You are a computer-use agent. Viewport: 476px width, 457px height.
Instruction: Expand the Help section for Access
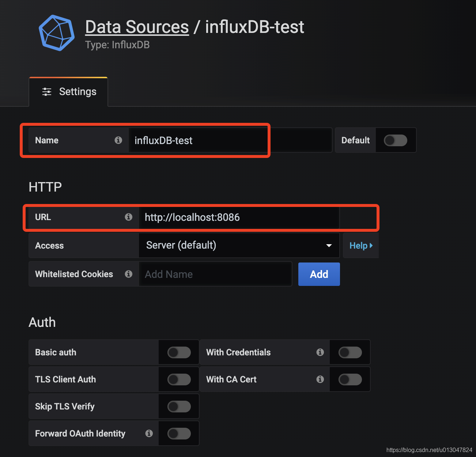[x=361, y=246]
